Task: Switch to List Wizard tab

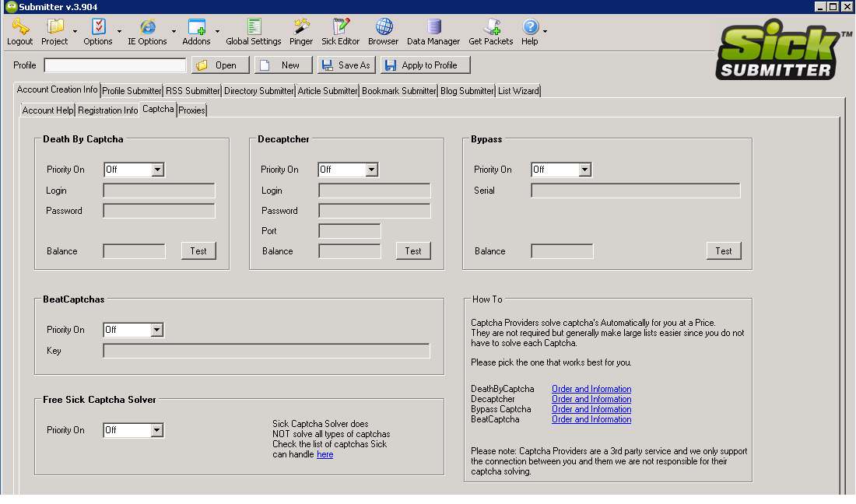Action: coord(518,90)
